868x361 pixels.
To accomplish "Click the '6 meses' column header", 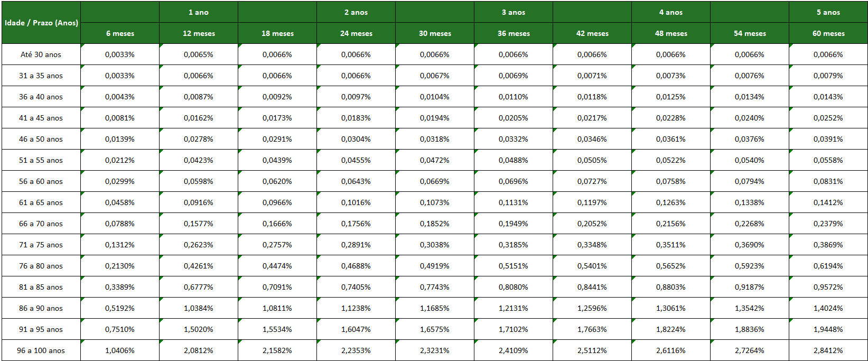I will (x=120, y=33).
